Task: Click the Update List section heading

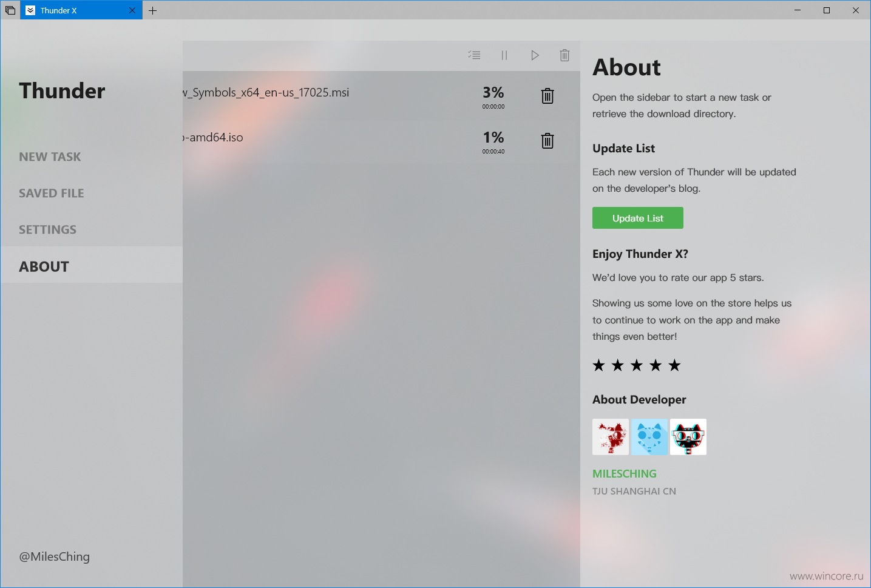Action: click(624, 149)
